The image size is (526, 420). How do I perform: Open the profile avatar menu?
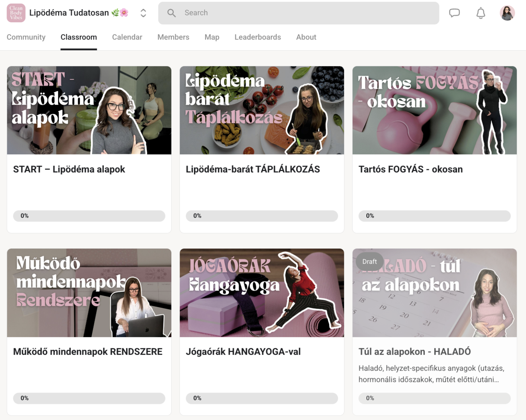pyautogui.click(x=507, y=13)
